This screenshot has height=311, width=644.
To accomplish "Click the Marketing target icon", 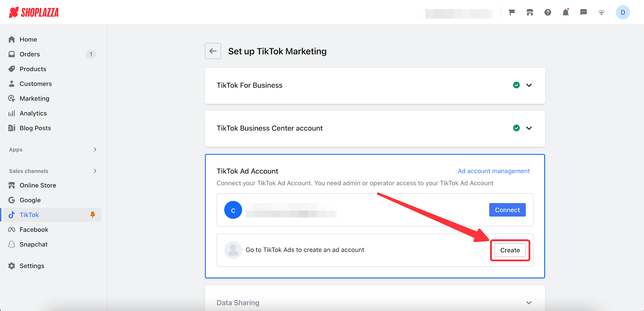I will pyautogui.click(x=12, y=99).
